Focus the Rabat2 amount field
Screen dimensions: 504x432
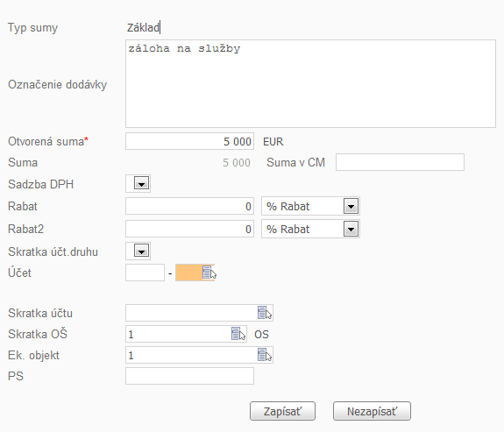pos(189,229)
